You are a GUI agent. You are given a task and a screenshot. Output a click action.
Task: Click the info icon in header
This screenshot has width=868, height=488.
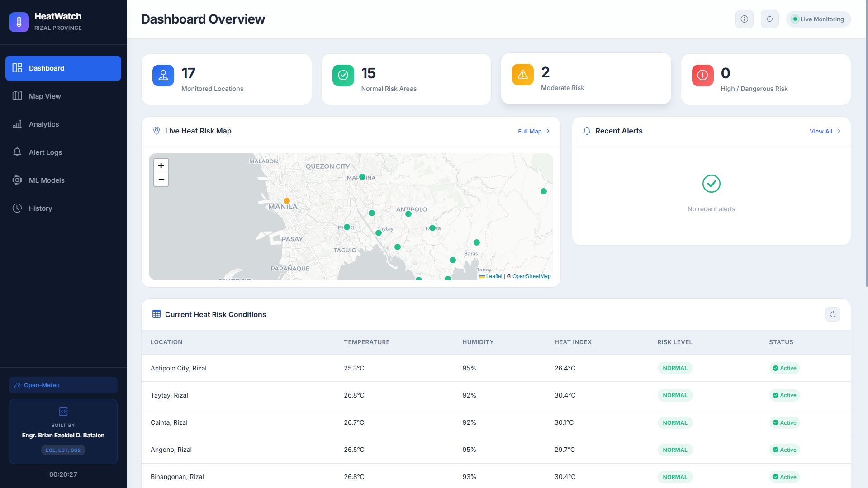[x=744, y=19]
